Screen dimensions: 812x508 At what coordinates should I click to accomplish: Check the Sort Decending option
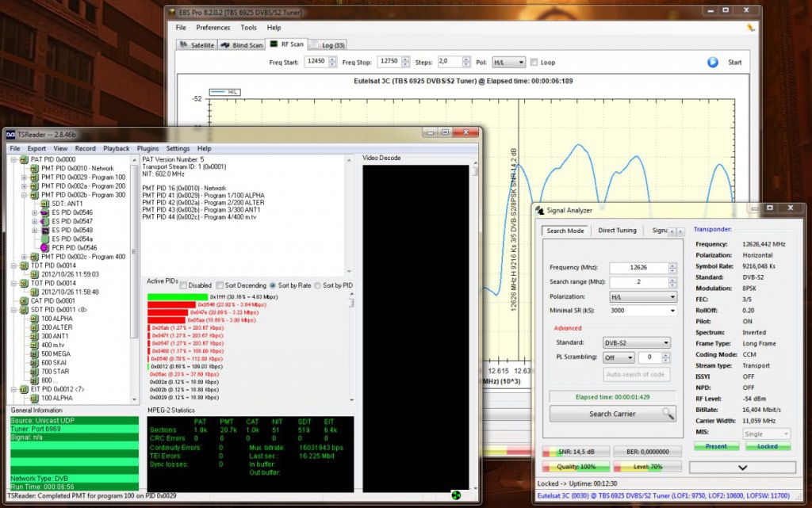(x=220, y=285)
